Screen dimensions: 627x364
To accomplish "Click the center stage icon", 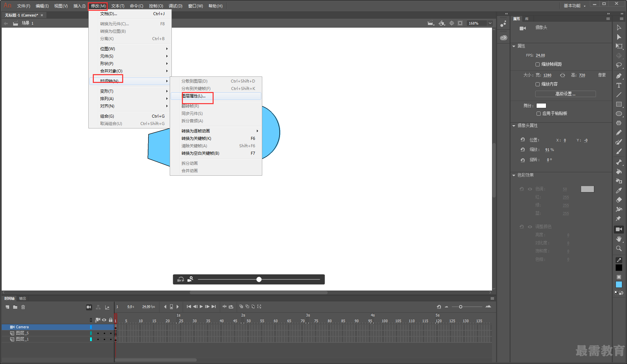I will click(x=452, y=23).
